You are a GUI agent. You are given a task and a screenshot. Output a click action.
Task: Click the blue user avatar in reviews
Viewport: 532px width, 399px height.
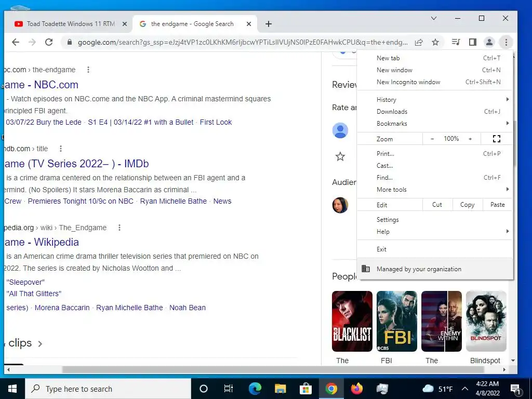click(340, 130)
